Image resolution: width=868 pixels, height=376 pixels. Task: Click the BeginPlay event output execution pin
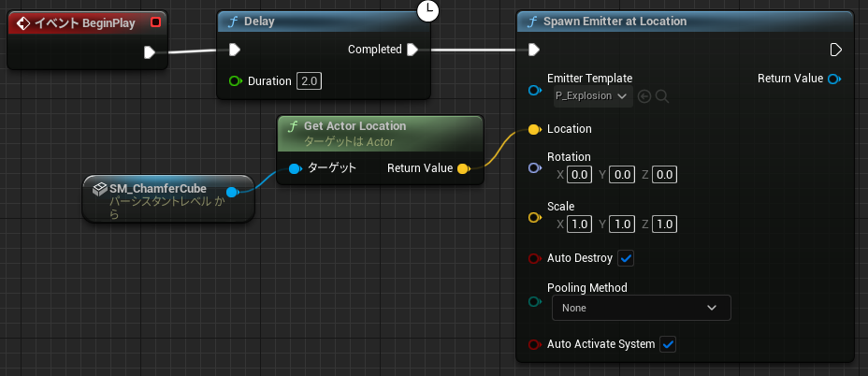pos(150,52)
